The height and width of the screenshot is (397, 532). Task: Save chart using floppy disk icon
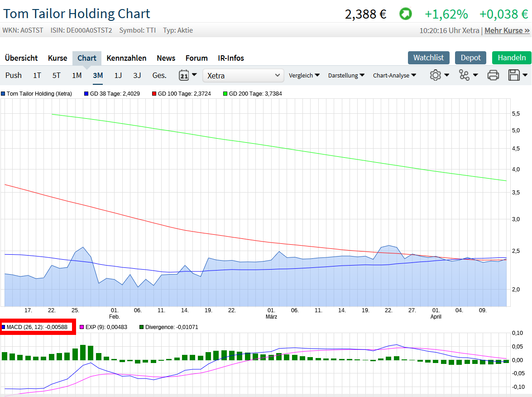coord(514,75)
